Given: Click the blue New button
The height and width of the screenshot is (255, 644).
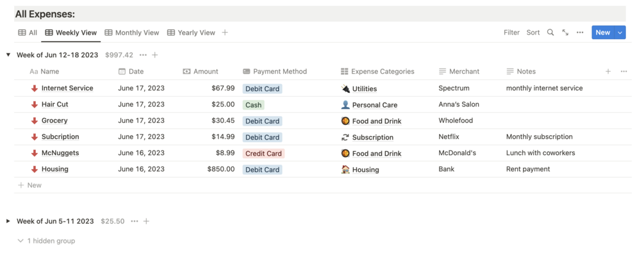Looking at the screenshot, I should pyautogui.click(x=603, y=33).
